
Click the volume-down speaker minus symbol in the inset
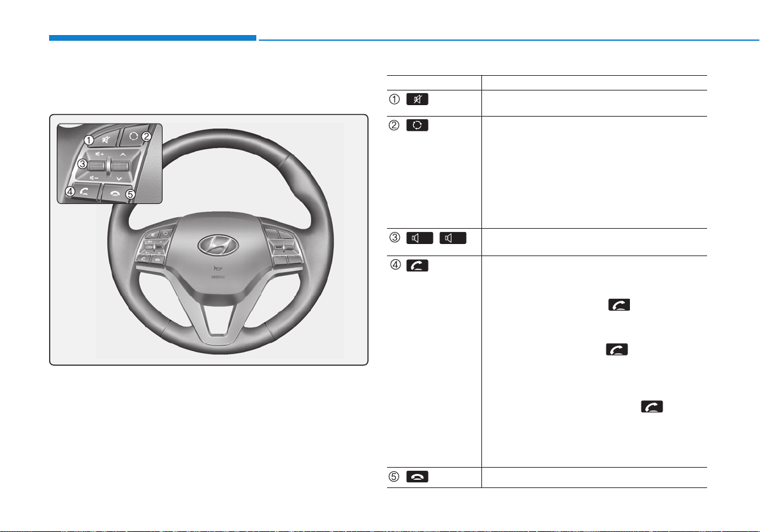coord(94,178)
